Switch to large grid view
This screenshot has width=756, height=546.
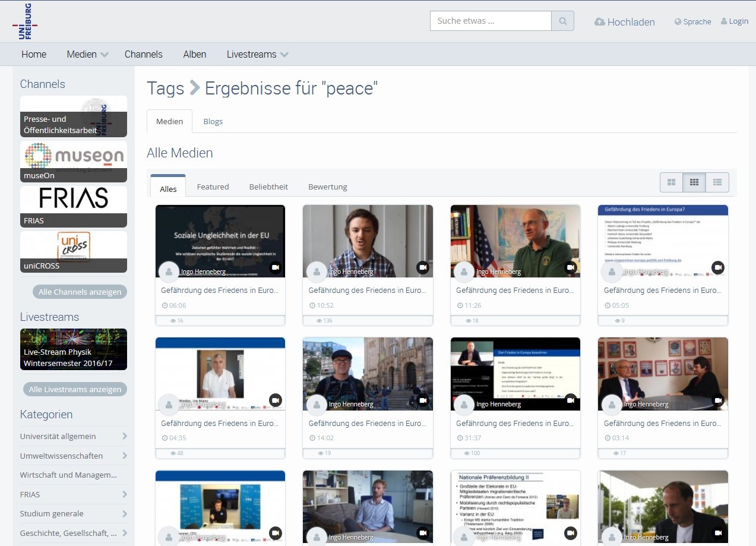(x=672, y=182)
